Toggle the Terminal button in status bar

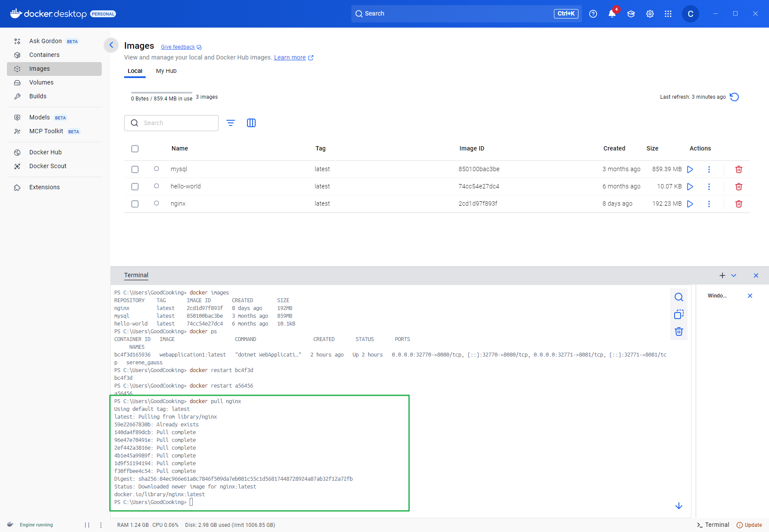(x=713, y=525)
